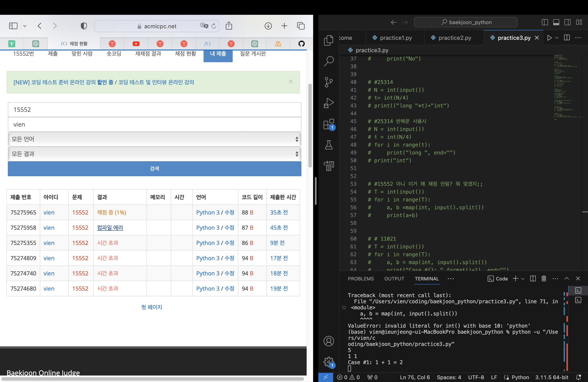
Task: Open the Explorer view in VS Code
Action: pyautogui.click(x=329, y=40)
